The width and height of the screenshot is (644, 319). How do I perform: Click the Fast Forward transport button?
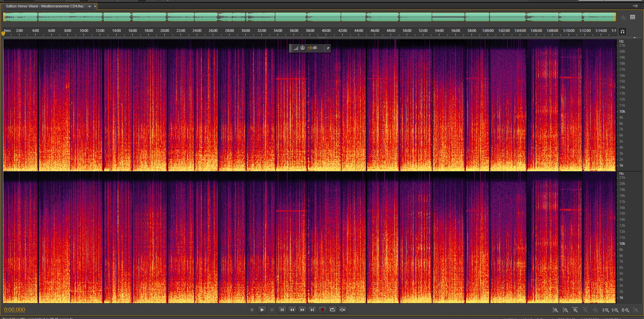point(302,310)
